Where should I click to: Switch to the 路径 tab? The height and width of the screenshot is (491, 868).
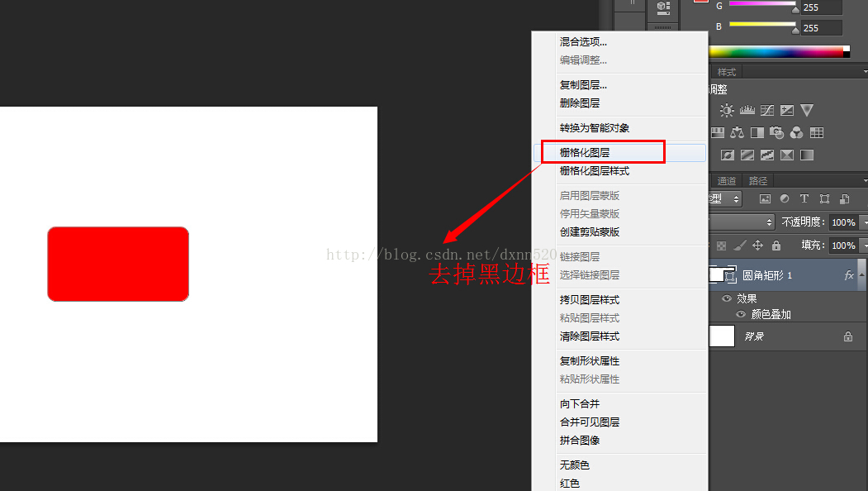[x=758, y=181]
